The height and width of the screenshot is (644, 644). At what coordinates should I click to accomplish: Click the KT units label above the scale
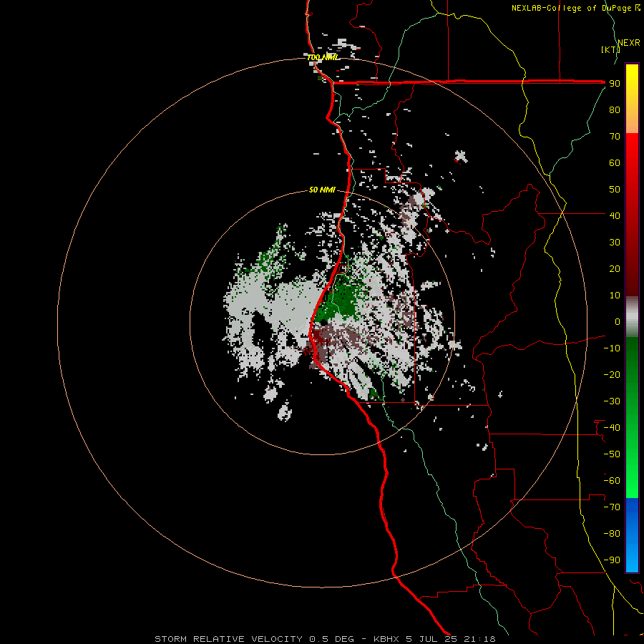pos(610,49)
